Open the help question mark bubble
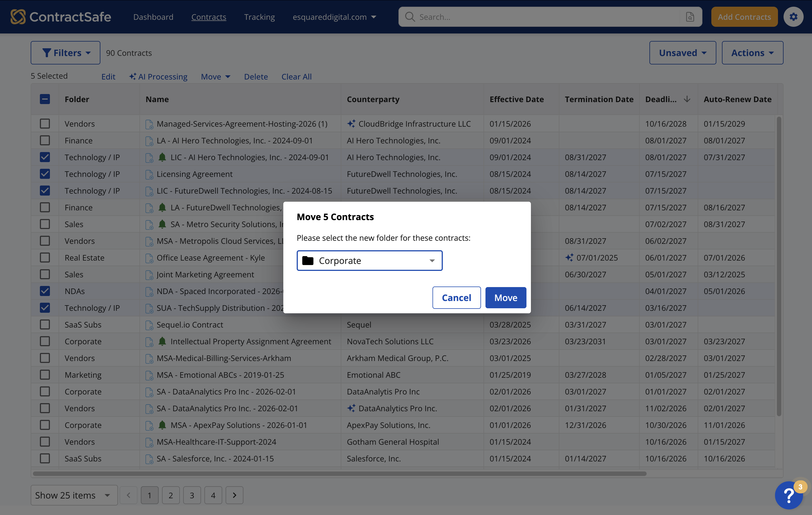This screenshot has width=812, height=515. (x=789, y=495)
